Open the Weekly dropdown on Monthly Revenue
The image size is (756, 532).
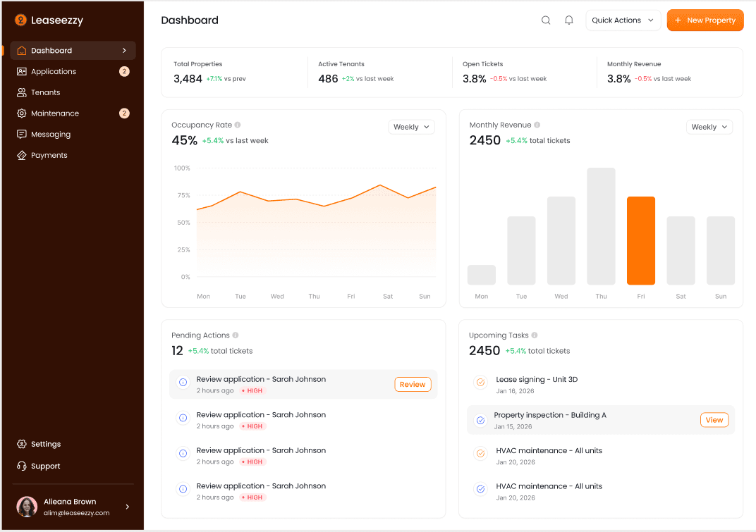709,127
